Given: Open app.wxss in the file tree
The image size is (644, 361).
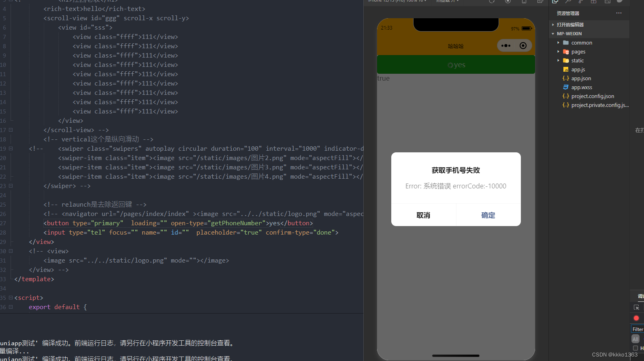Looking at the screenshot, I should pyautogui.click(x=582, y=87).
